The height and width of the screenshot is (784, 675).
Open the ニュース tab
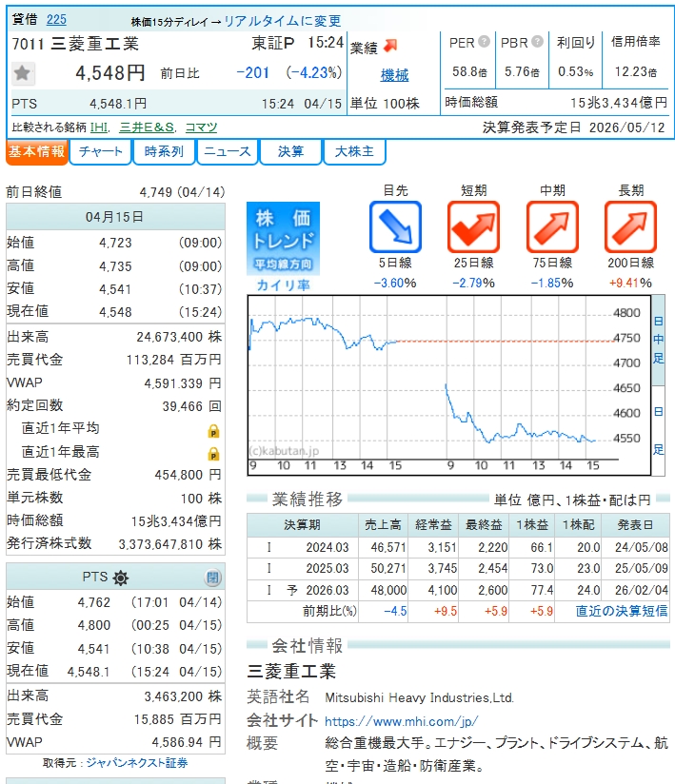coord(228,152)
